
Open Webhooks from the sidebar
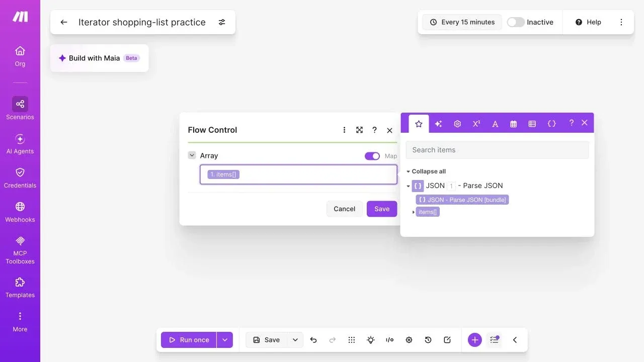(x=20, y=212)
